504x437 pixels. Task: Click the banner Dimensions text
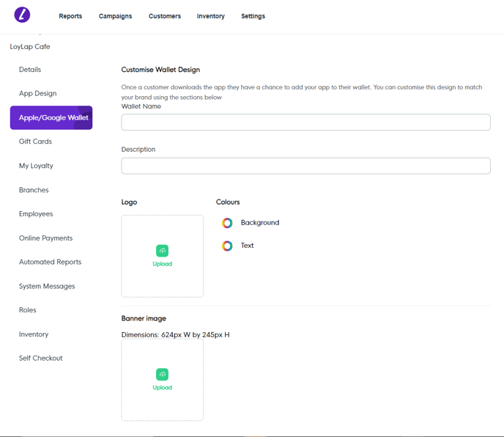[176, 334]
